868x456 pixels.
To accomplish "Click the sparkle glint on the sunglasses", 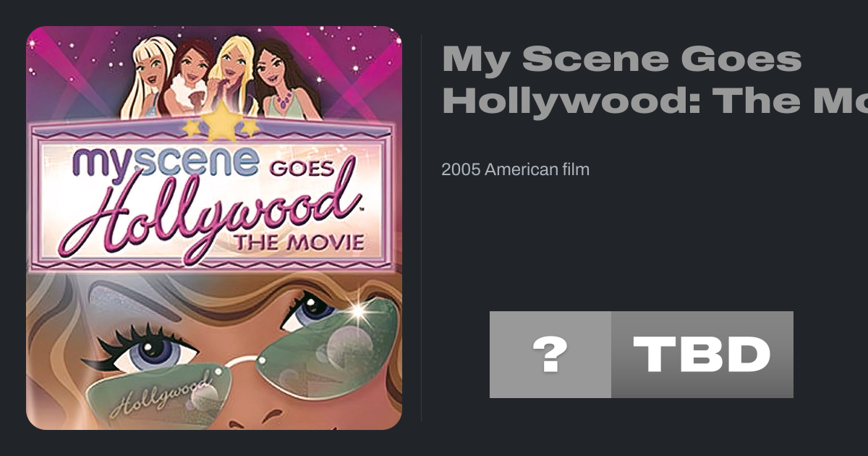I will [358, 311].
